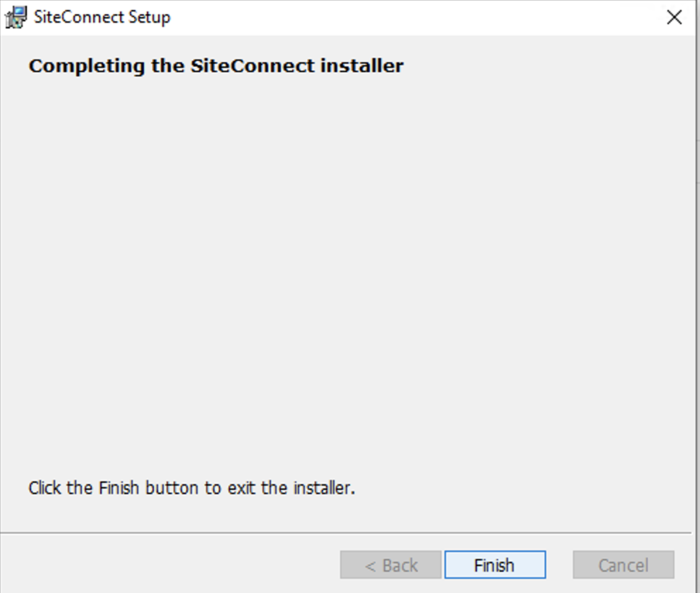Dismiss the dialog using the X button
The image size is (700, 593).
(x=674, y=17)
